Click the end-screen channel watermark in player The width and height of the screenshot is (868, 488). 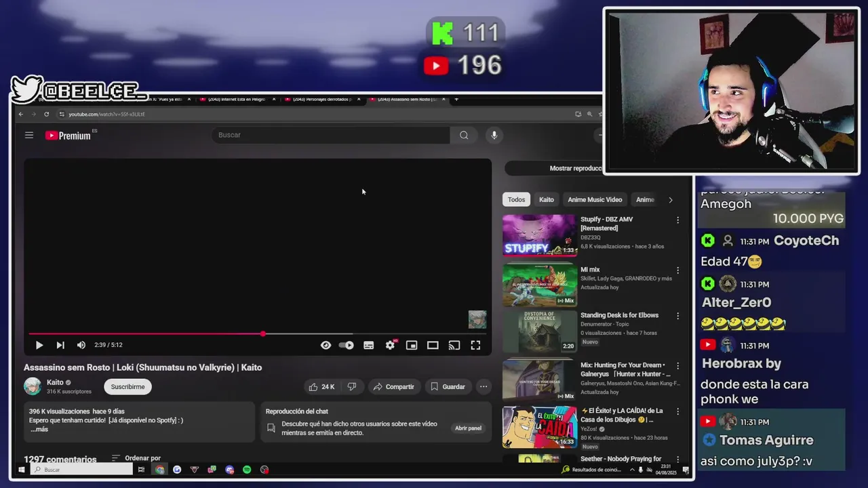coord(477,319)
